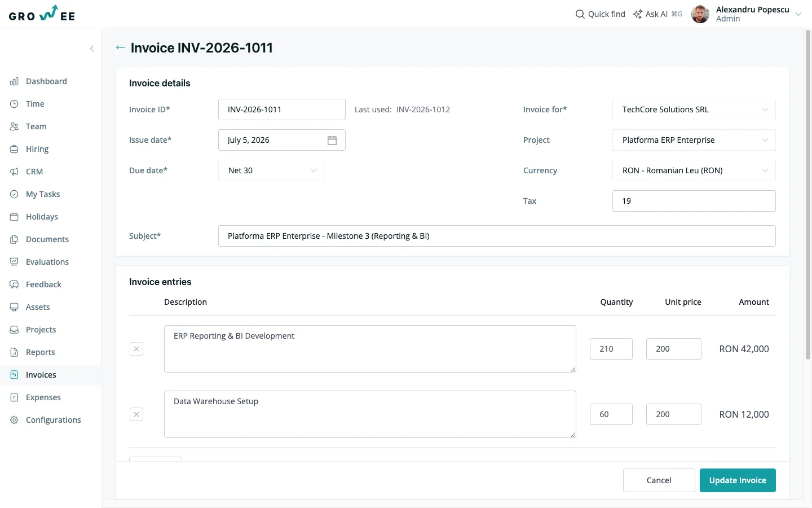Collapse the sidebar with the chevron

pyautogui.click(x=92, y=49)
